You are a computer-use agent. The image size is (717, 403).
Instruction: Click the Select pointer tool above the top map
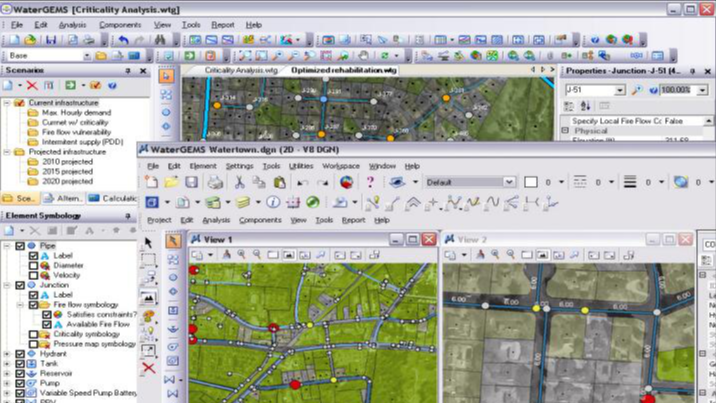point(166,76)
